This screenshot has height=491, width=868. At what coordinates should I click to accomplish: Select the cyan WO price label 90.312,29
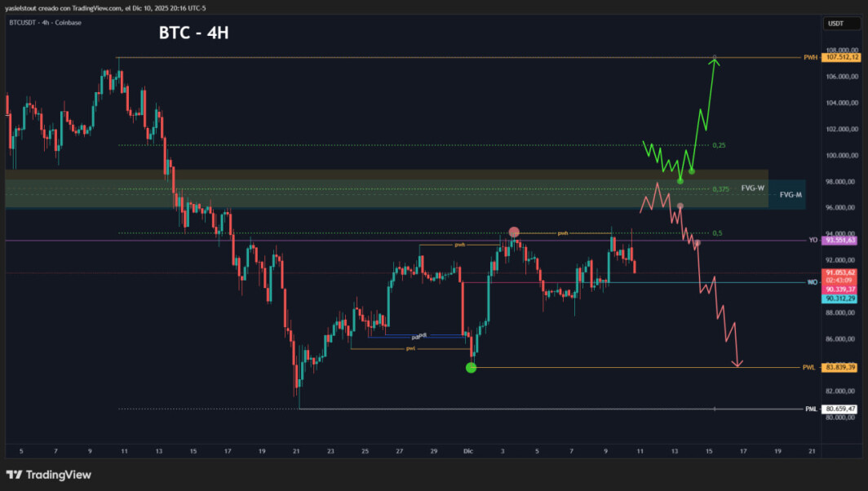(840, 299)
